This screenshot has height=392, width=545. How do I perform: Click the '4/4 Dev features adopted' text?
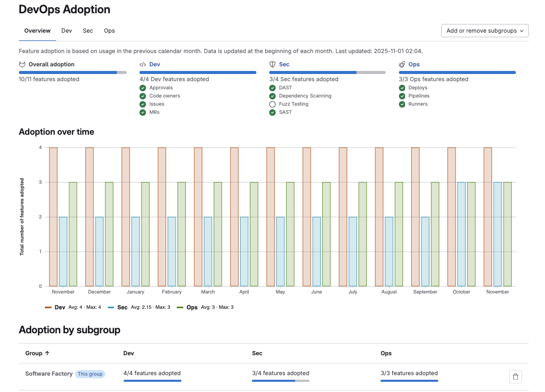point(174,79)
